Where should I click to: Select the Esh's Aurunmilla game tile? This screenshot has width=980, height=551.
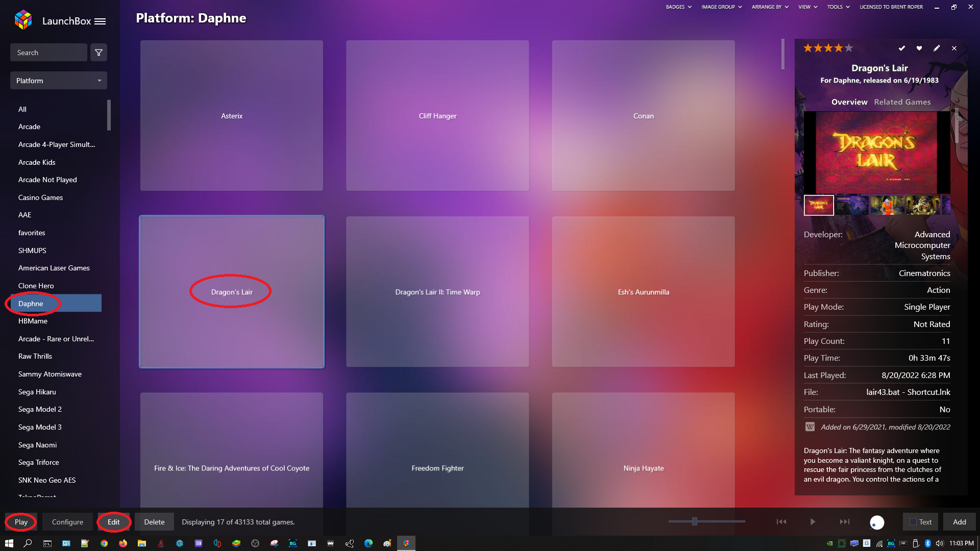coord(644,292)
